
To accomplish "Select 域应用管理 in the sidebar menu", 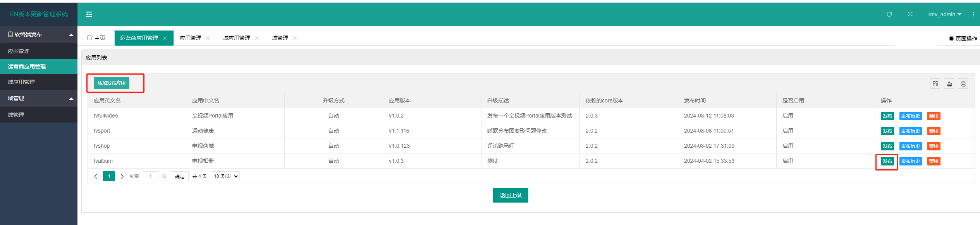I will (21, 82).
